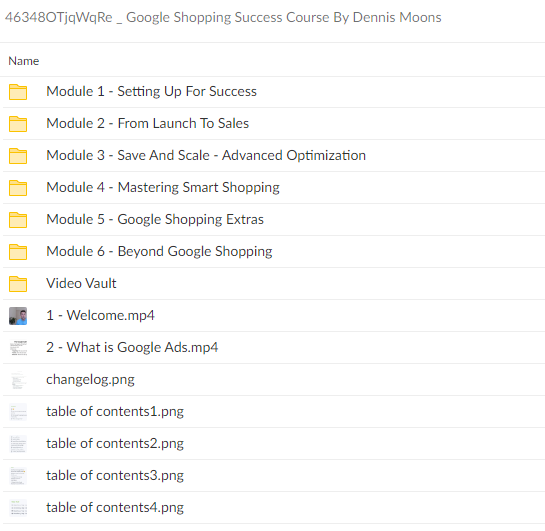
Task: Open the Welcome.mp4 video thumbnail
Action: (18, 316)
